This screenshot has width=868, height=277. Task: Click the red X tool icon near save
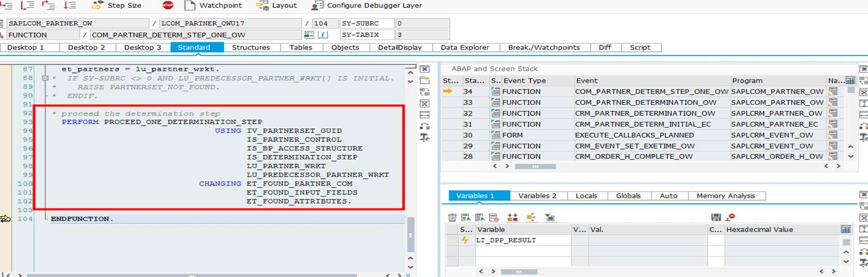(730, 217)
